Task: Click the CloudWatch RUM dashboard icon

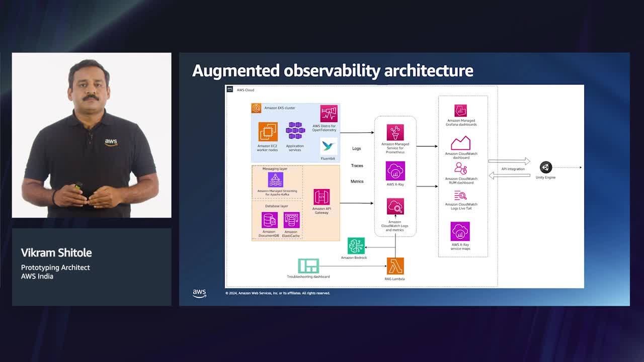Action: 461,169
